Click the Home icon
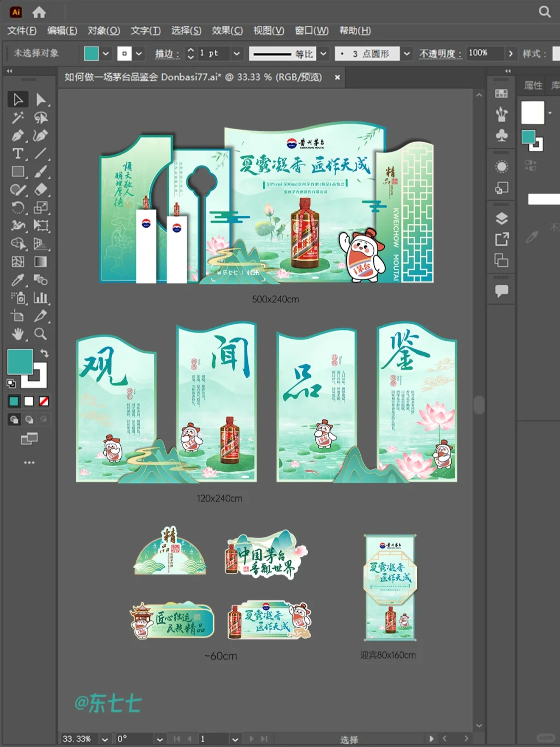The height and width of the screenshot is (747, 560). point(39,11)
